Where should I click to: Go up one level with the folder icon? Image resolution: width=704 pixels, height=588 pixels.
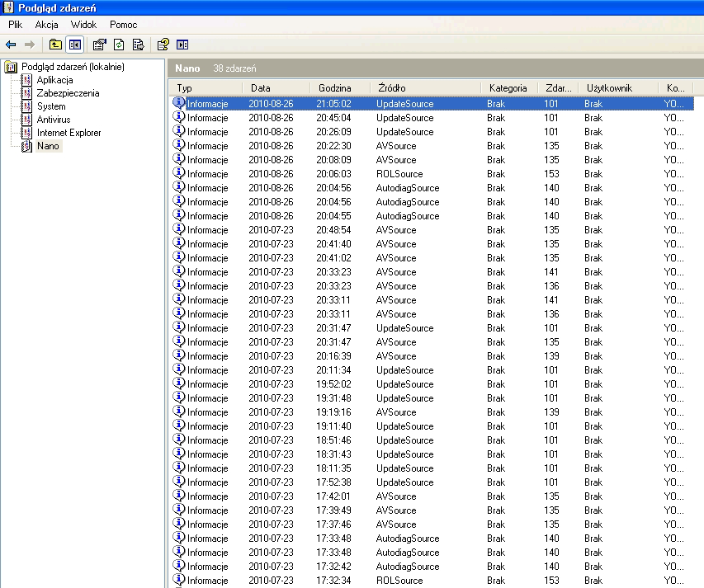55,45
